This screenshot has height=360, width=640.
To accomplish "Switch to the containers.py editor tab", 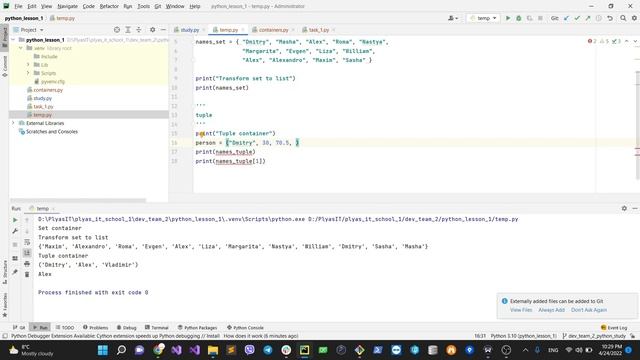I will tap(273, 30).
